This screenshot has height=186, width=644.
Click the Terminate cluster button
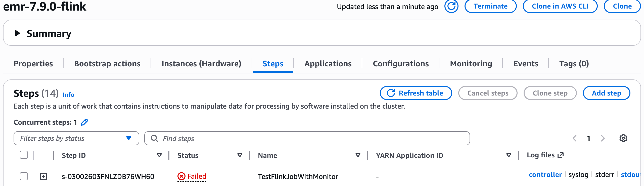(490, 6)
